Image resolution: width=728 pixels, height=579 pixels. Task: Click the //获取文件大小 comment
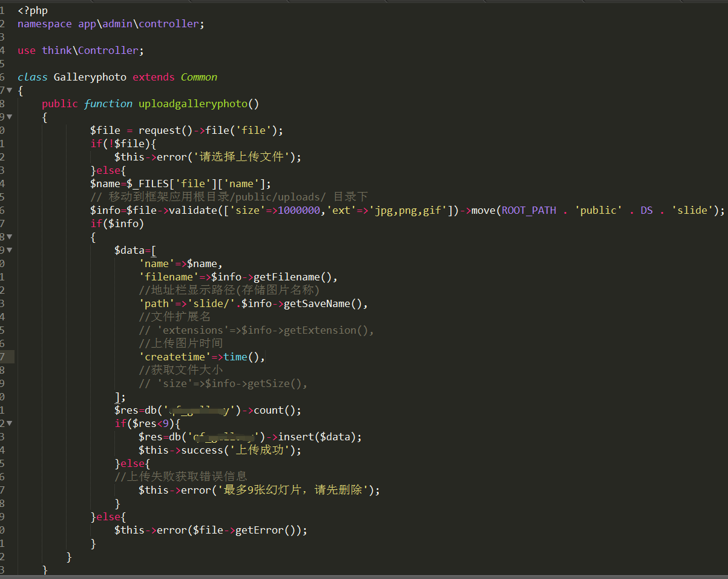point(181,370)
